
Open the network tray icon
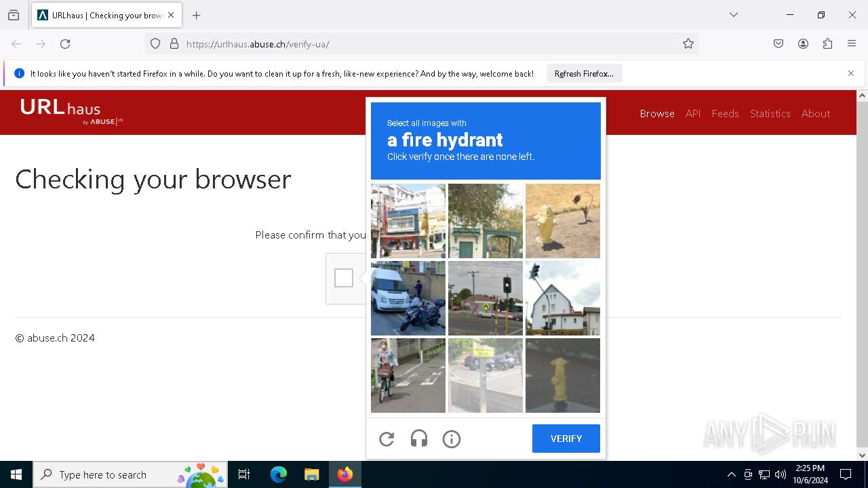pos(764,474)
